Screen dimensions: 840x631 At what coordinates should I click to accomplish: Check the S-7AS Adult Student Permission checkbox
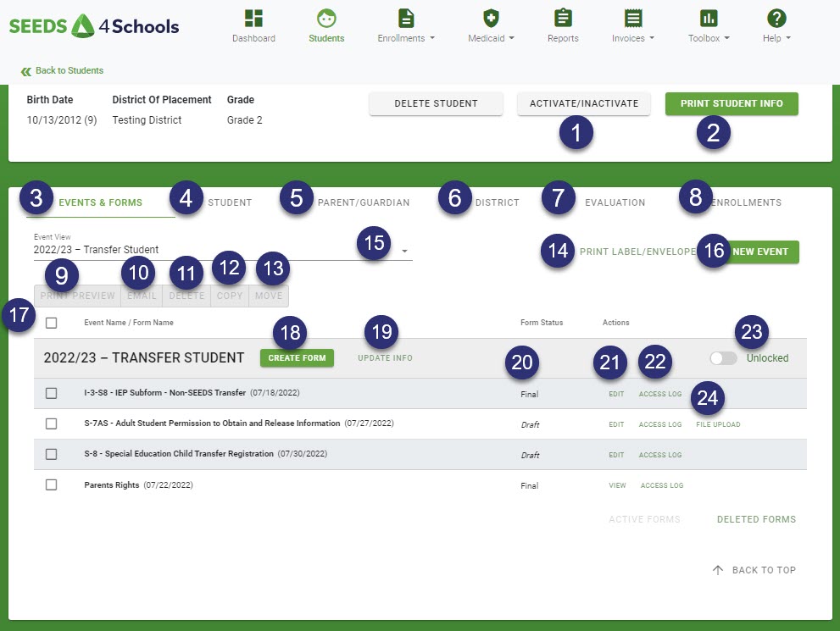tap(52, 423)
